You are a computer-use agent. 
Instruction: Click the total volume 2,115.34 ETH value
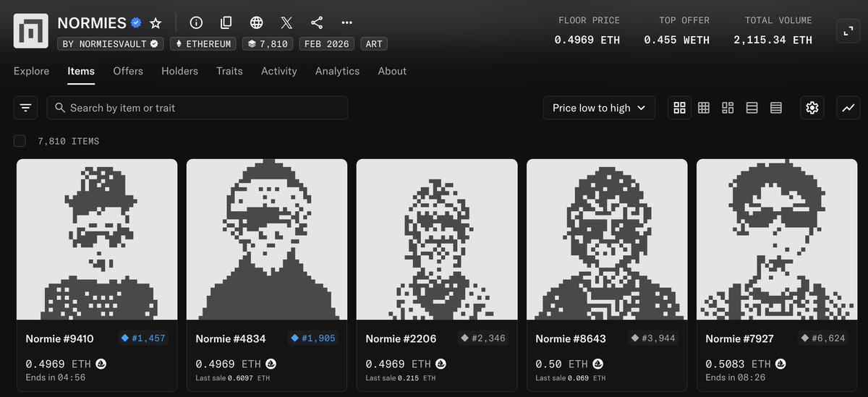[x=773, y=40]
